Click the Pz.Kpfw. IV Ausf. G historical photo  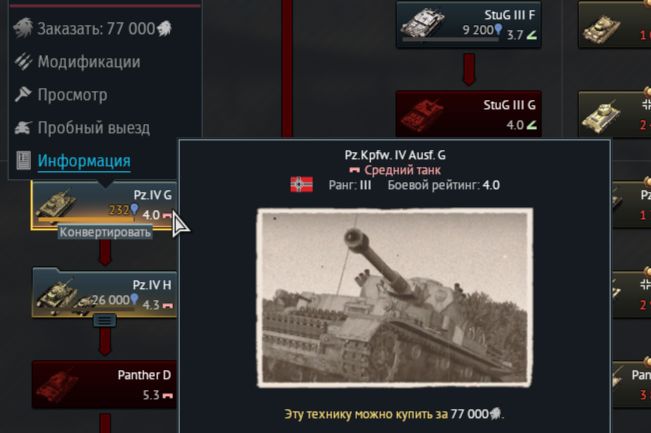point(395,298)
